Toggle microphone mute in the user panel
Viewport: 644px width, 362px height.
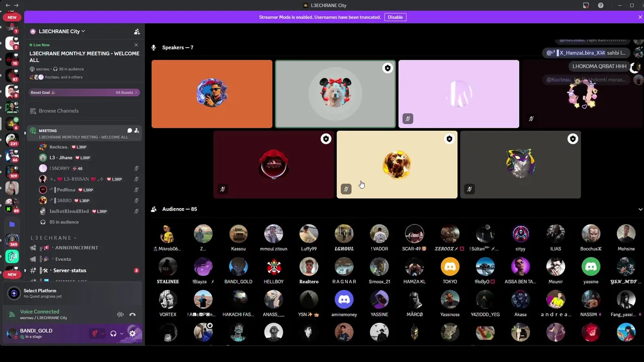coord(94,333)
